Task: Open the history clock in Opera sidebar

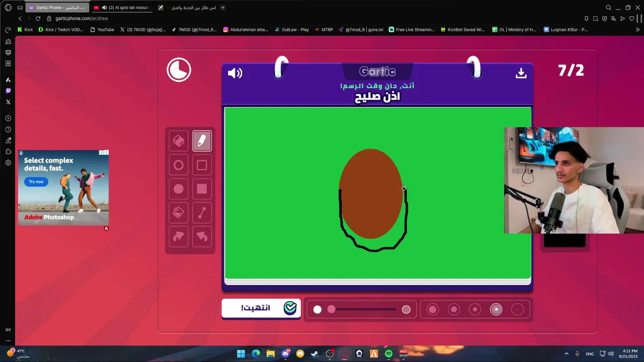Action: point(8,130)
